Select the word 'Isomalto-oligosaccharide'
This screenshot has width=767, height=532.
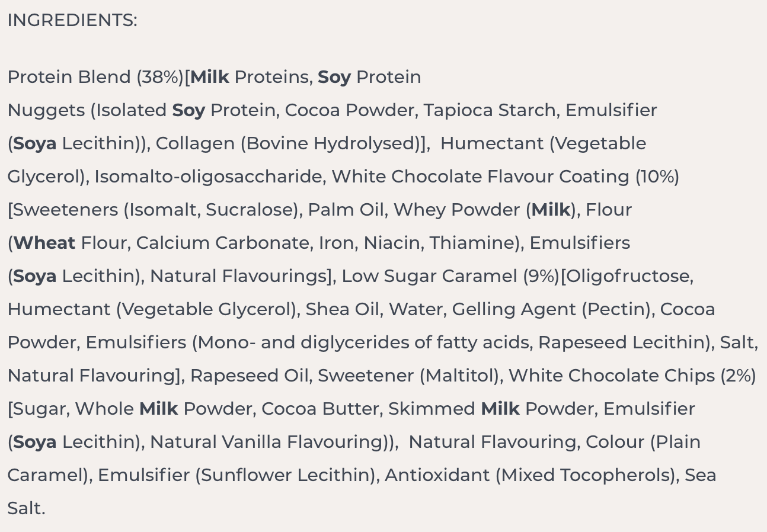tap(209, 177)
